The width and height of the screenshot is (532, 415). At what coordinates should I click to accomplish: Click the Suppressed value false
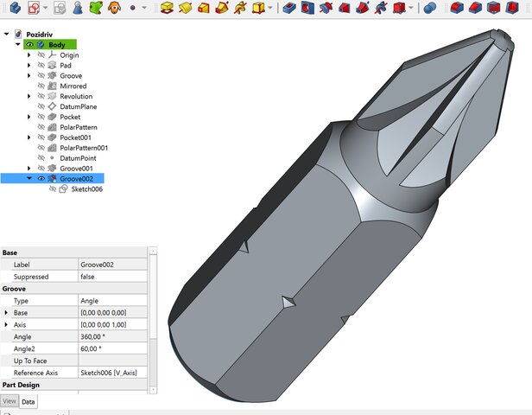(113, 277)
